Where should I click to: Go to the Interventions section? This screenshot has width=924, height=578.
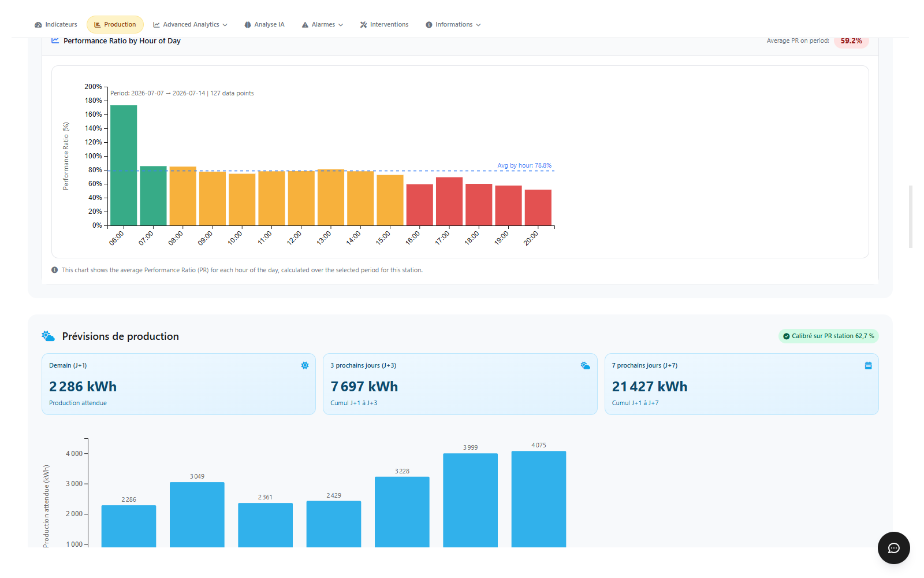384,24
